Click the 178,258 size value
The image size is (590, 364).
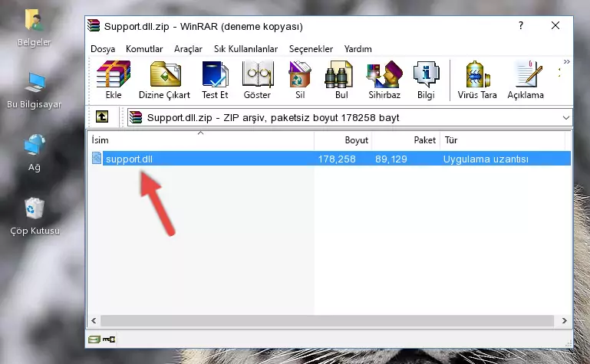click(x=337, y=159)
